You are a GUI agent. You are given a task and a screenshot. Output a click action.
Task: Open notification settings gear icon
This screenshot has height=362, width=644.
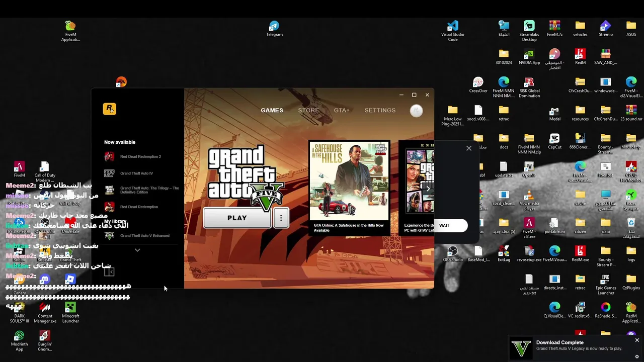click(x=637, y=357)
